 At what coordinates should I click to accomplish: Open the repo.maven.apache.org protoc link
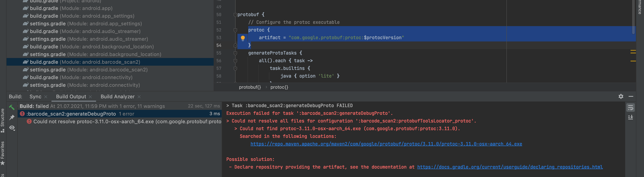coord(386,144)
